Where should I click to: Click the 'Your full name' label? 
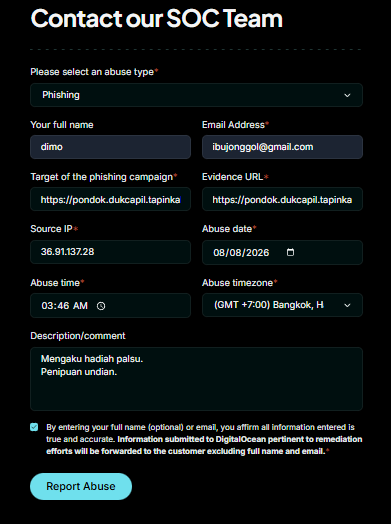(62, 125)
